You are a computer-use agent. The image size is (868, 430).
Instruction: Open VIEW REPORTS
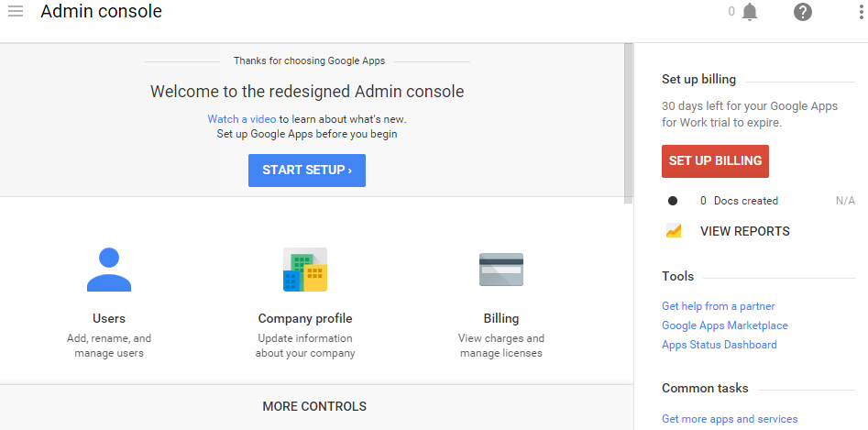tap(745, 231)
